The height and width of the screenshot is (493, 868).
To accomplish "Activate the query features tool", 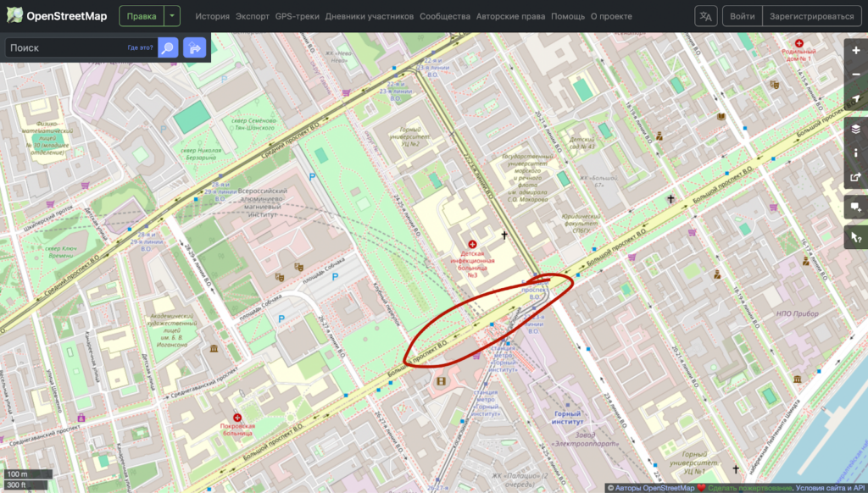I will click(855, 237).
